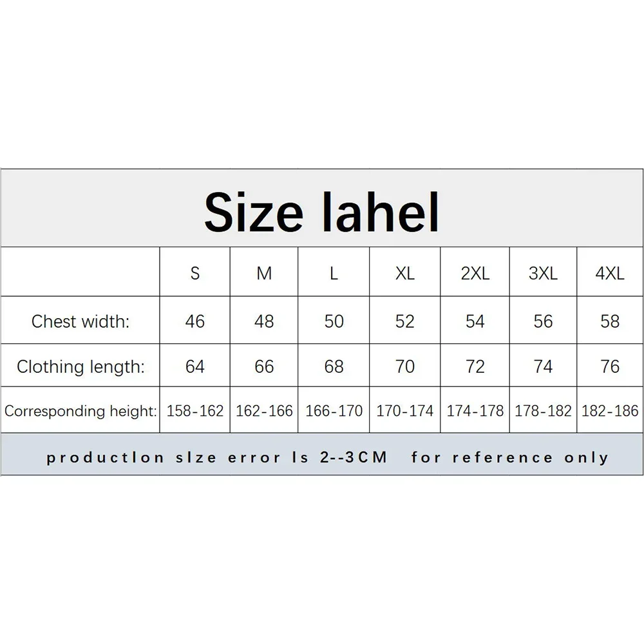644x644 pixels.
Task: Select the "Clothing length:" row label
Action: (80, 367)
